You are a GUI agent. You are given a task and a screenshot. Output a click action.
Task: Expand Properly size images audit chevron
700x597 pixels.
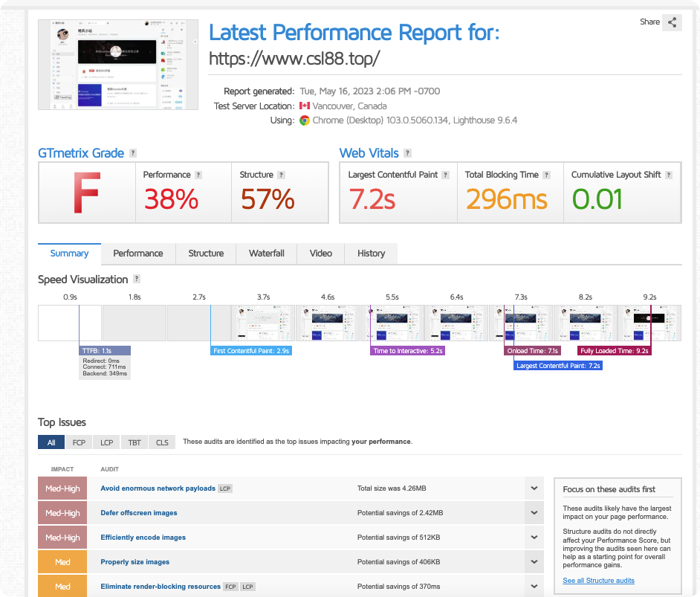[x=534, y=562]
